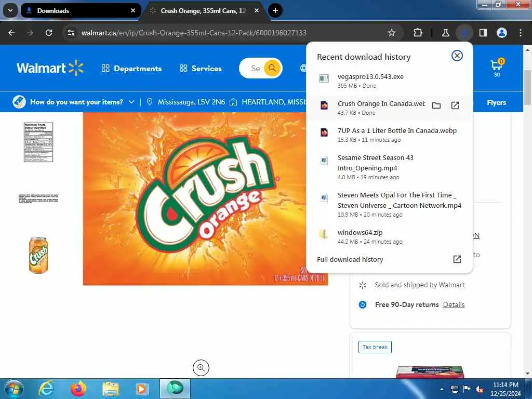532x399 pixels.
Task: Open the Chrome profile avatar
Action: point(501,33)
